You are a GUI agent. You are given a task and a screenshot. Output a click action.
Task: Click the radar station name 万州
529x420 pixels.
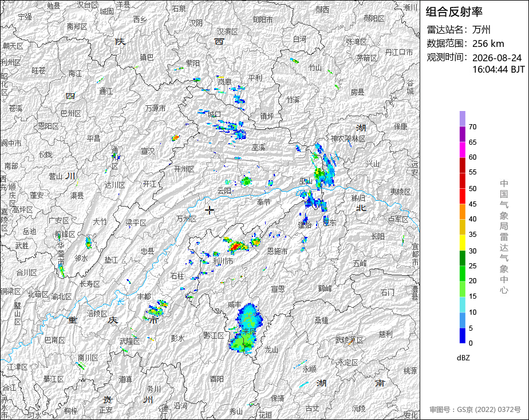481,30
